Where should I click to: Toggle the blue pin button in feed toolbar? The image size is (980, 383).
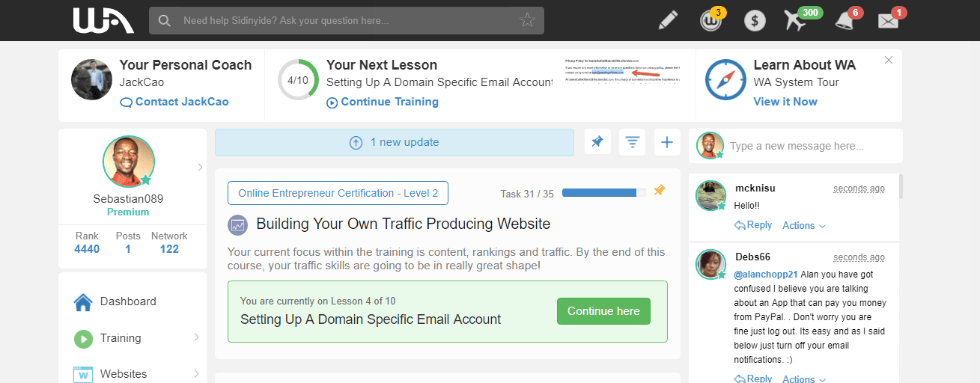click(597, 142)
